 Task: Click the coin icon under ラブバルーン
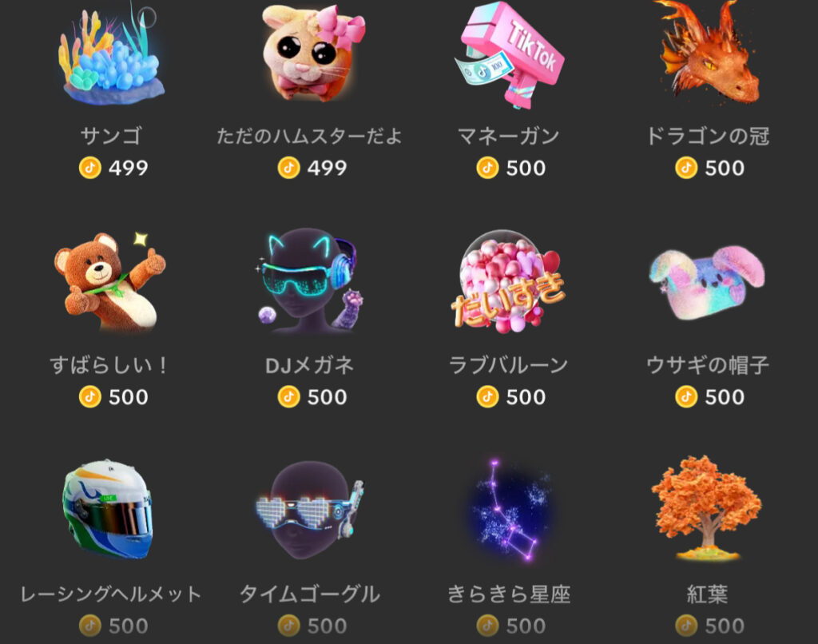coord(487,397)
